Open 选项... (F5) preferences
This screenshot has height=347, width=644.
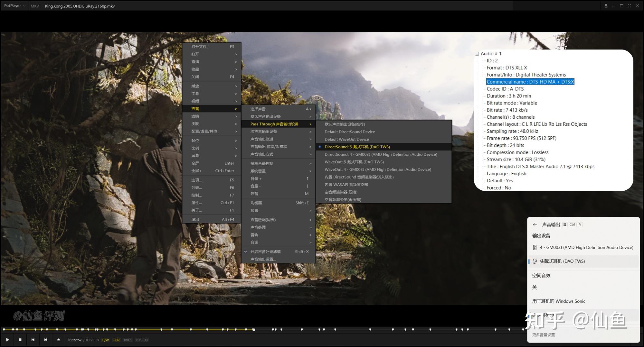(x=212, y=180)
